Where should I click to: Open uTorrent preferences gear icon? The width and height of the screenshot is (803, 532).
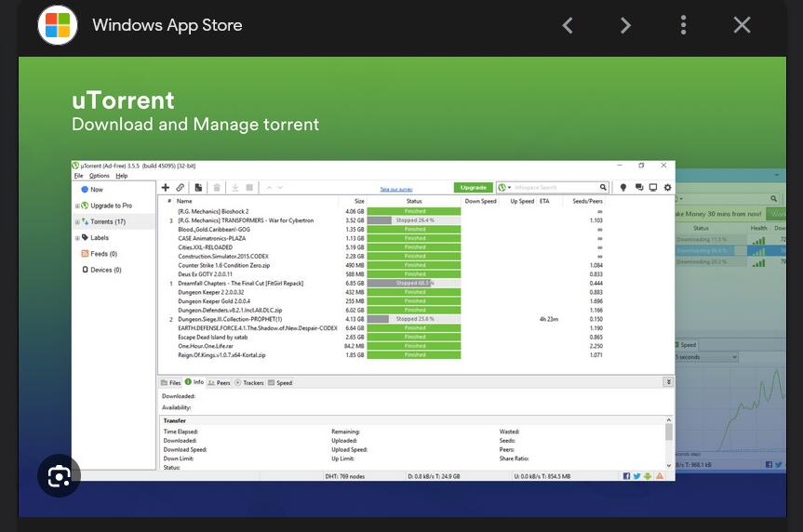click(x=667, y=187)
